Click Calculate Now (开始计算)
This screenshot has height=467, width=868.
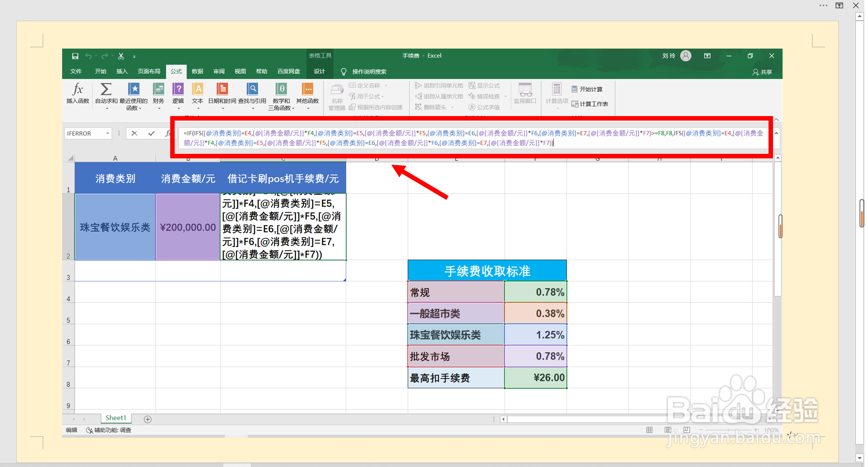(x=587, y=89)
